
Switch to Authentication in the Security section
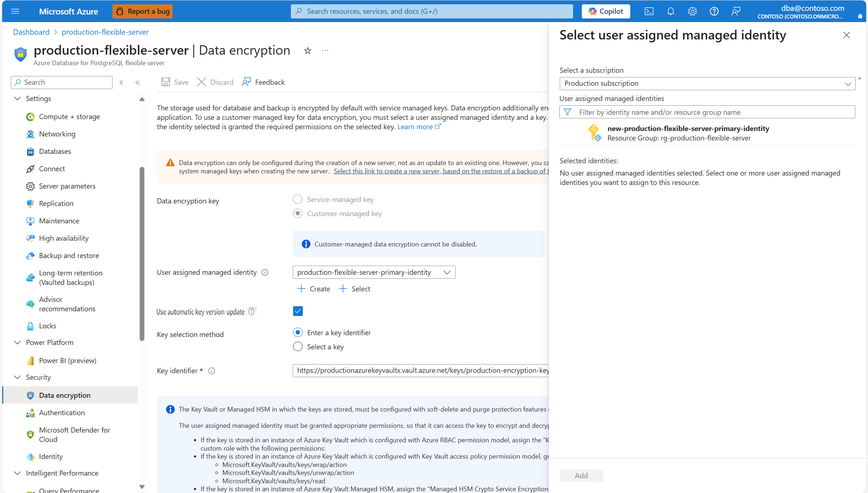click(62, 412)
